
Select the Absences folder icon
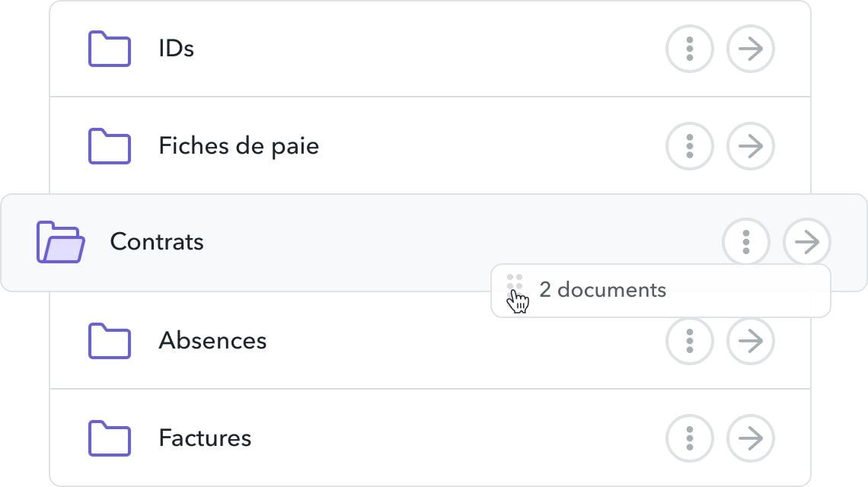point(110,341)
